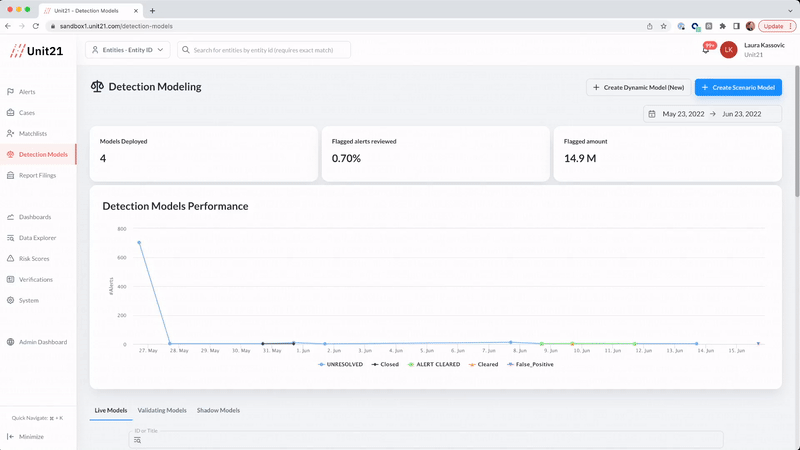Open the Alerts sidebar item
This screenshot has height=450, width=800.
[27, 92]
